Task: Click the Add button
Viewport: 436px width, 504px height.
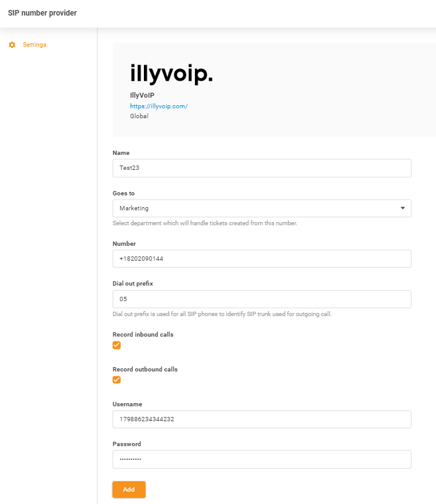Action: coord(128,490)
